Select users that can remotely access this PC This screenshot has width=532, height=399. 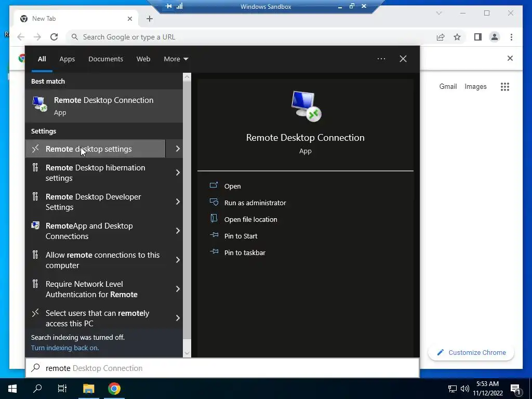click(96, 318)
